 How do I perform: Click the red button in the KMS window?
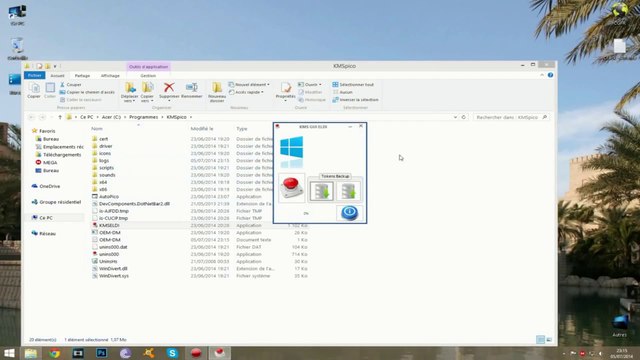pyautogui.click(x=291, y=187)
